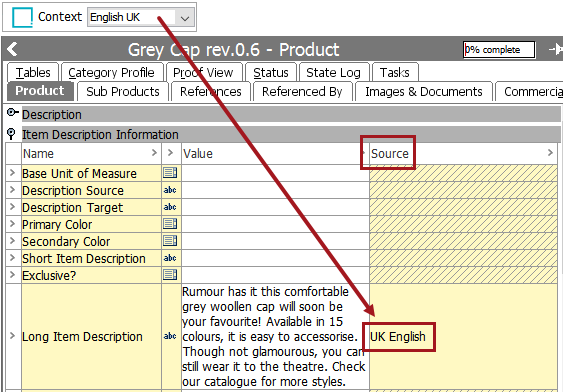This screenshot has height=392, width=563.
Task: Expand the Name column header arrow
Action: (154, 153)
